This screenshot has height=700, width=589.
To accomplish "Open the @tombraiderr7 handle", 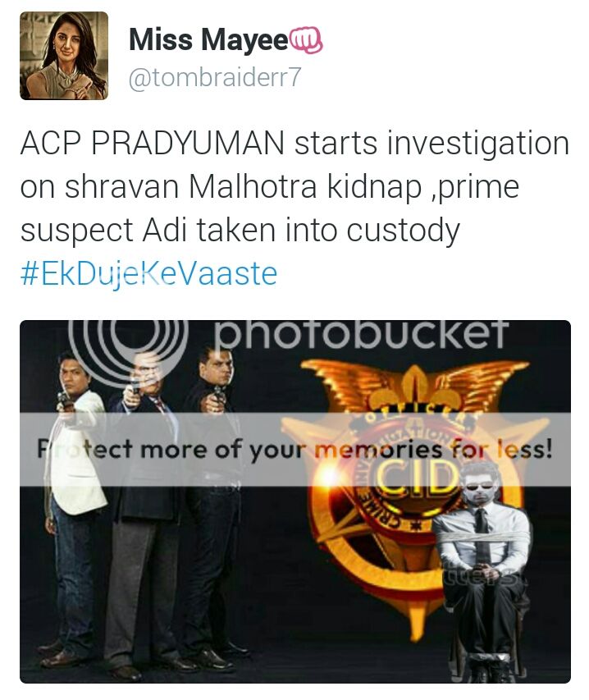I will tap(215, 78).
